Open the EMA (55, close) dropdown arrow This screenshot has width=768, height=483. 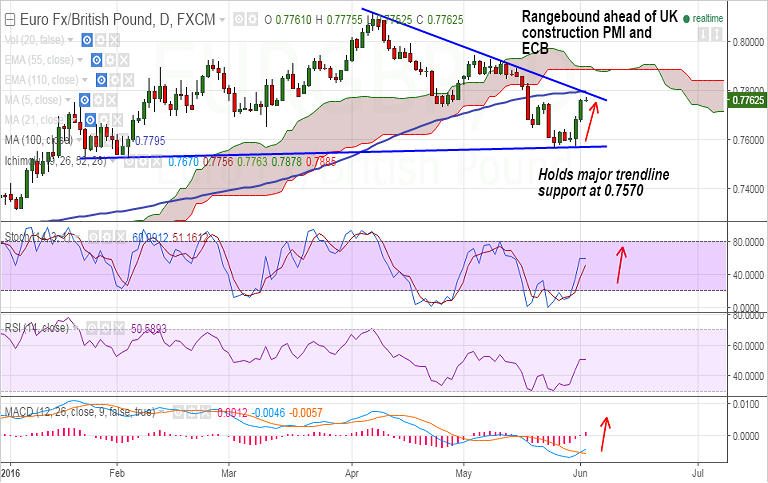coord(80,60)
